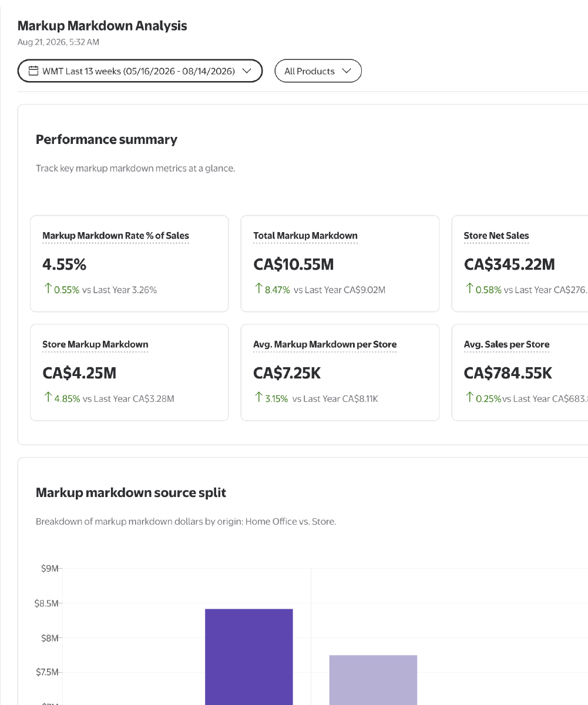Viewport: 588px width, 705px height.
Task: Click the vs Last Year CA$8.11K comparison text
Action: 335,399
